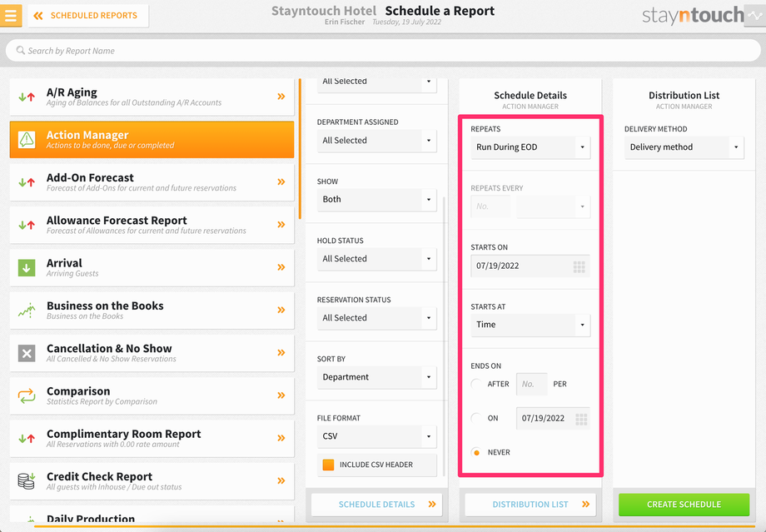Click the chevron on Comparison row
Viewport: 766px width, 532px height.
(281, 395)
